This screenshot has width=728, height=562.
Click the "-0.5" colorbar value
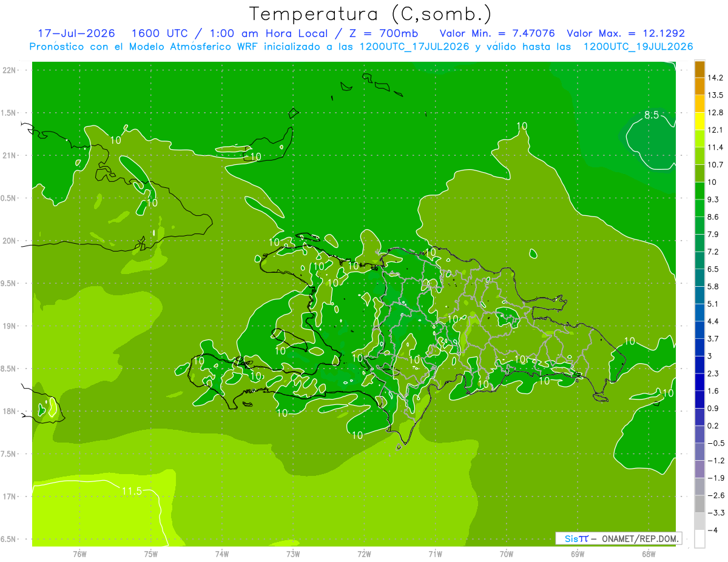[716, 443]
